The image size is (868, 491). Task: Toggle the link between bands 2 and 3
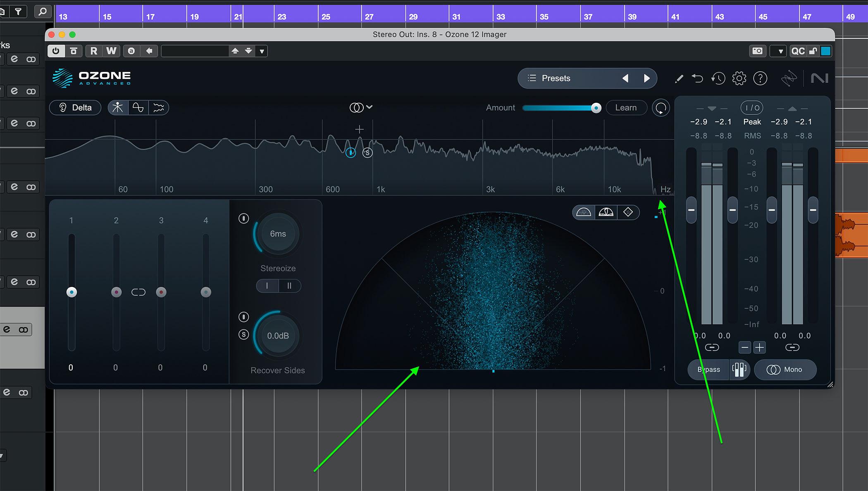click(138, 292)
